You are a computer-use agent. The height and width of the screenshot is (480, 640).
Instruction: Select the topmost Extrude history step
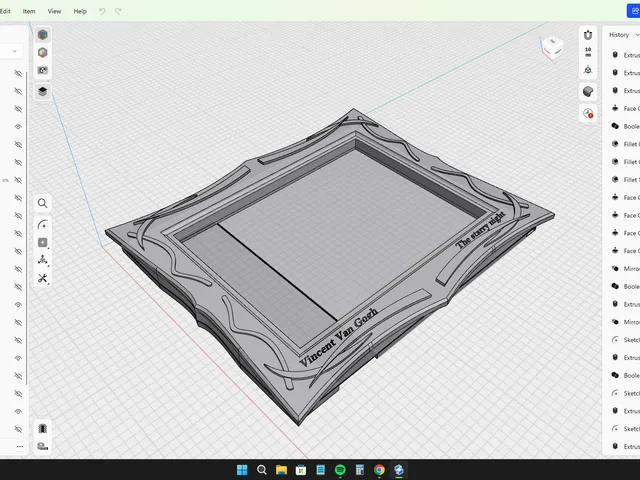(625, 55)
